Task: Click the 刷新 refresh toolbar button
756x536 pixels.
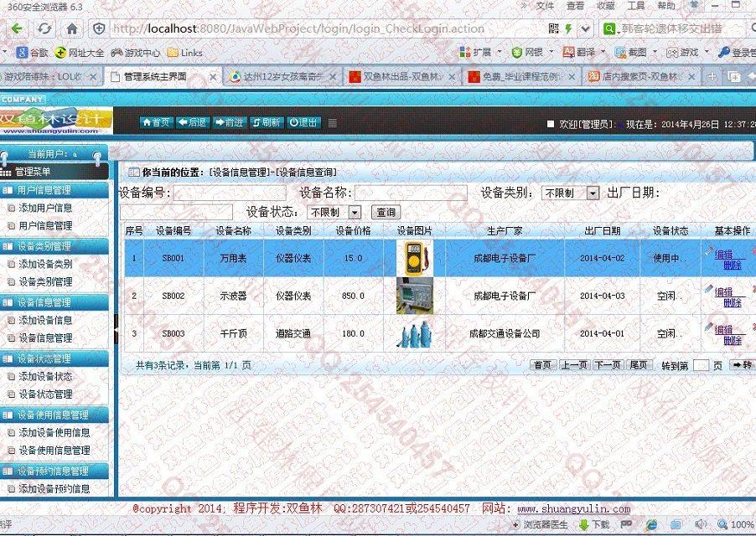Action: [266, 122]
